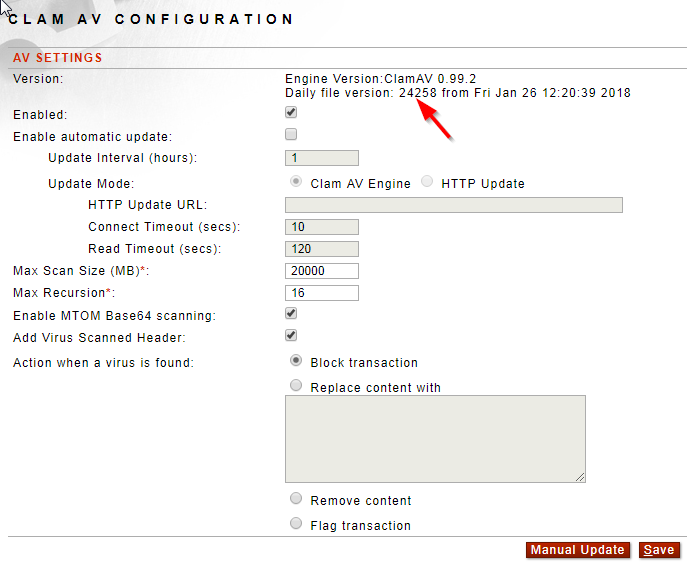The image size is (699, 585).
Task: Click into HTTP Update URL field
Action: click(454, 205)
